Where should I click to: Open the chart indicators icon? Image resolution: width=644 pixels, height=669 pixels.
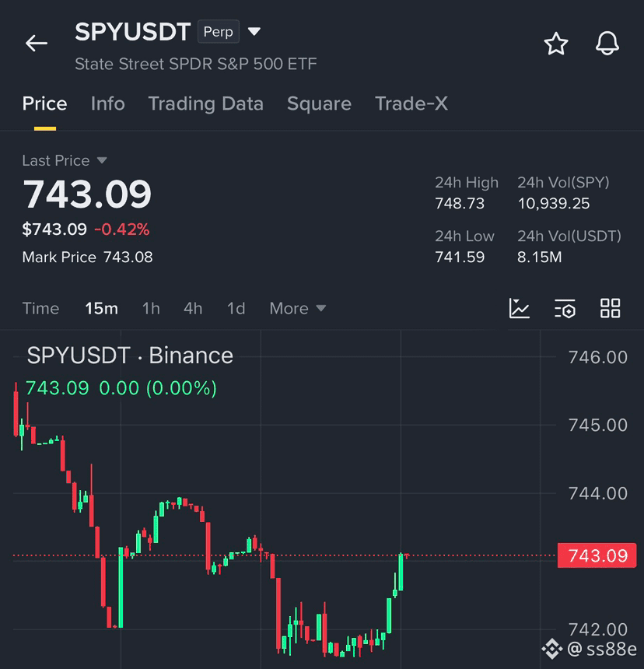pyautogui.click(x=520, y=308)
